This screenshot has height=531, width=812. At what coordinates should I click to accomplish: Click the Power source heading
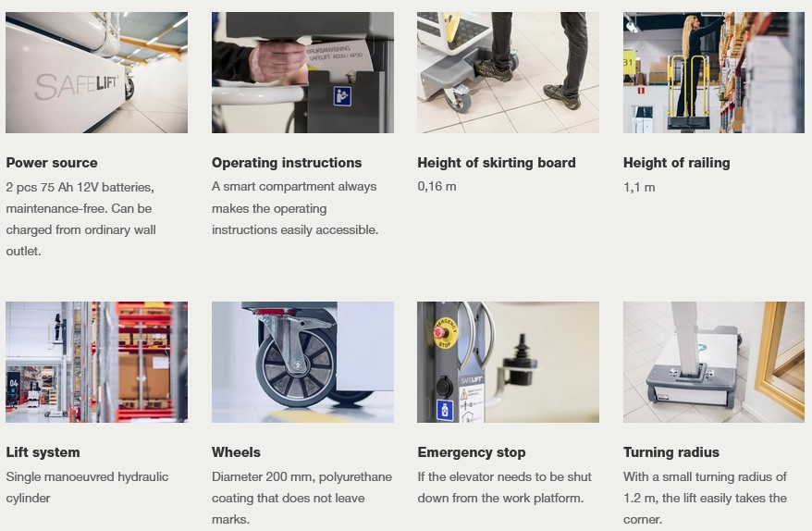pyautogui.click(x=52, y=163)
